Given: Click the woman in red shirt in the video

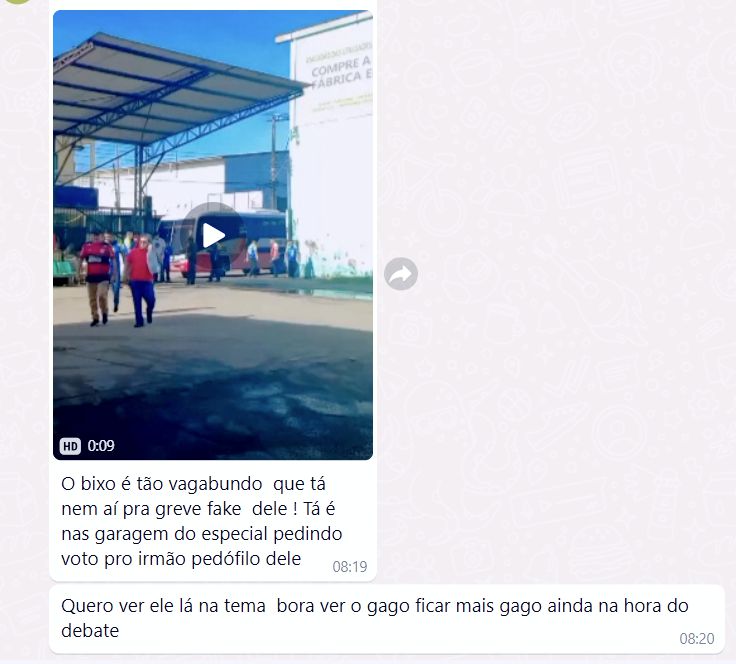Looking at the screenshot, I should [141, 282].
